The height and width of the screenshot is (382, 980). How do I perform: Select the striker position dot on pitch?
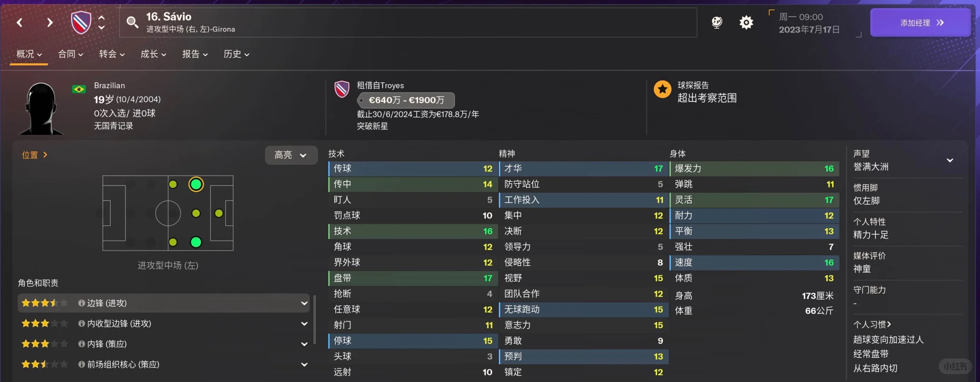[x=219, y=213]
